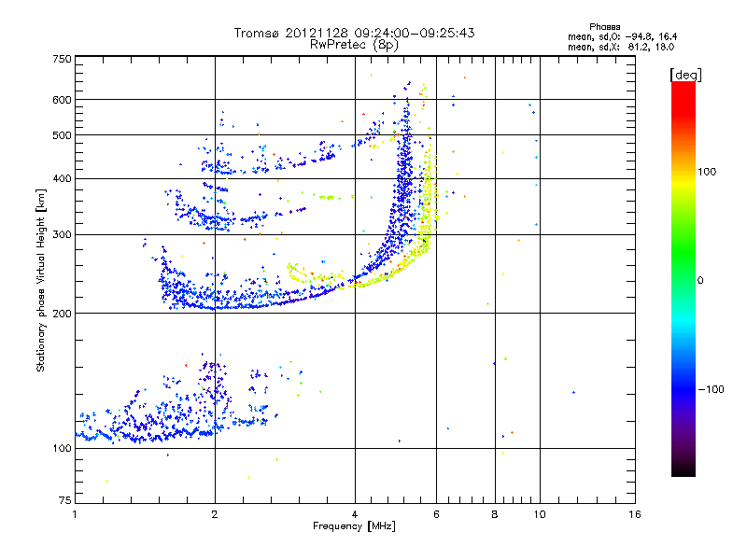Image resolution: width=747 pixels, height=560 pixels.
Task: Click the '500' y-axis tick label
Action: [x=62, y=135]
